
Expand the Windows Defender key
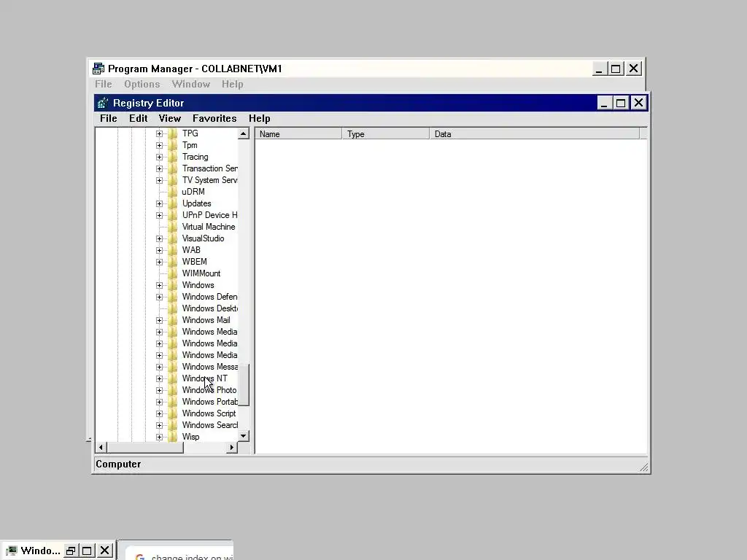tap(159, 297)
